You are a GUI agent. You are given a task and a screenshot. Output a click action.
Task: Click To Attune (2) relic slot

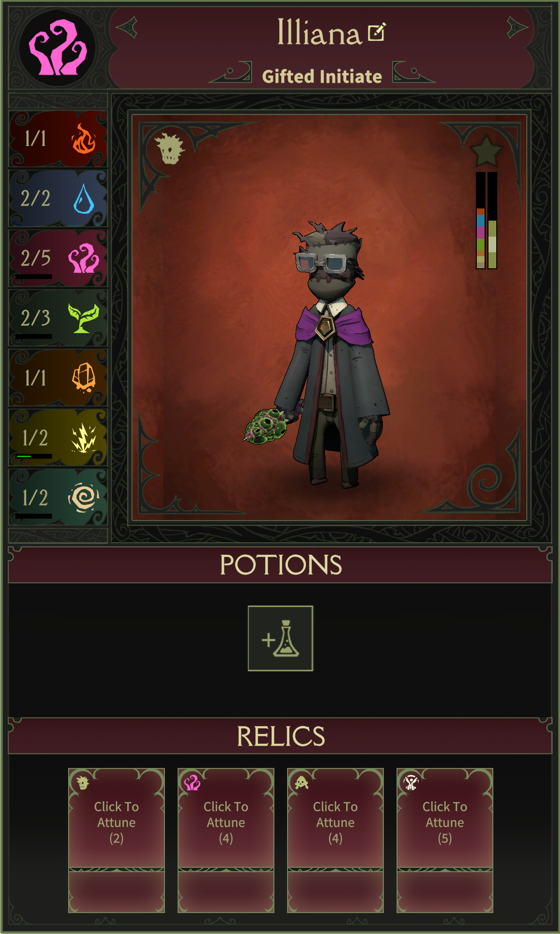tap(116, 840)
